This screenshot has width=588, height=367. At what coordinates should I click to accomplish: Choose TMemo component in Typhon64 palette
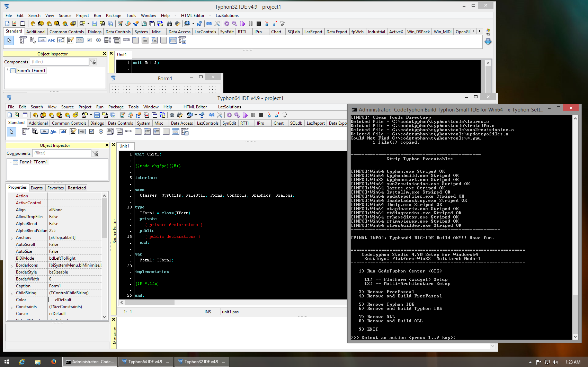pyautogui.click(x=73, y=132)
